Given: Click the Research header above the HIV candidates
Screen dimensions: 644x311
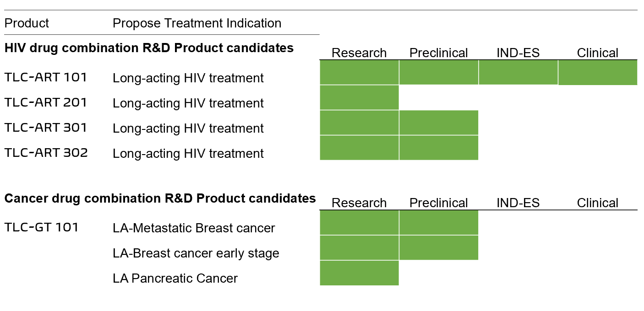Looking at the screenshot, I should click(x=359, y=53).
